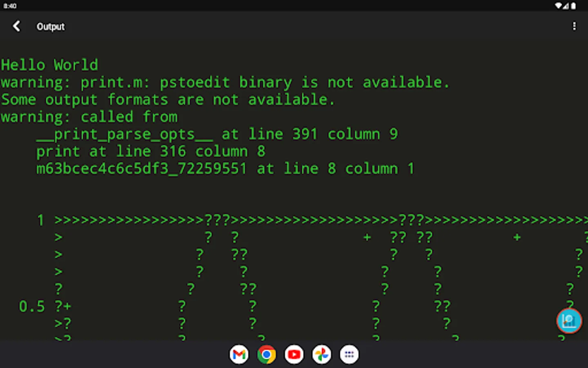Screen dimensions: 588x368
Task: Open YouTube from the dock
Action: [294, 355]
